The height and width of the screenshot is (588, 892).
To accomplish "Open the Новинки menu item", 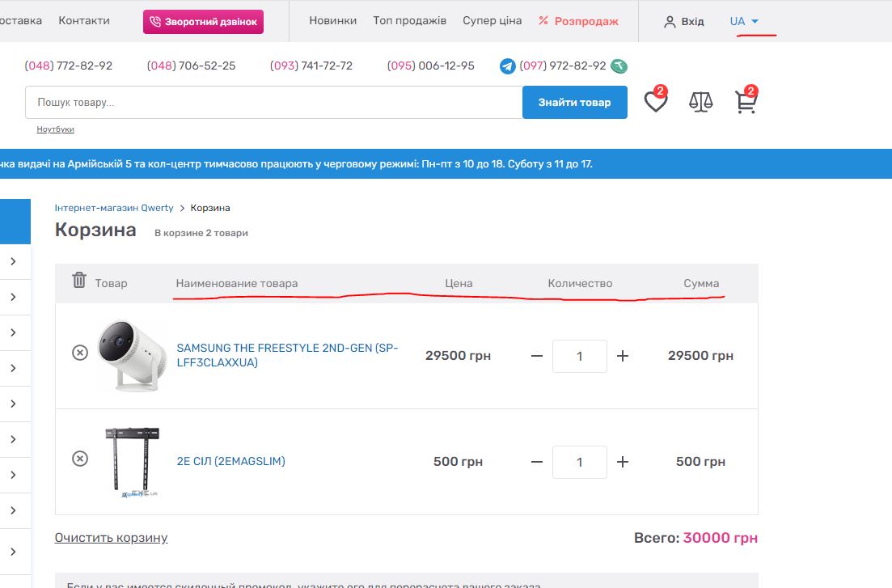I will click(x=332, y=21).
